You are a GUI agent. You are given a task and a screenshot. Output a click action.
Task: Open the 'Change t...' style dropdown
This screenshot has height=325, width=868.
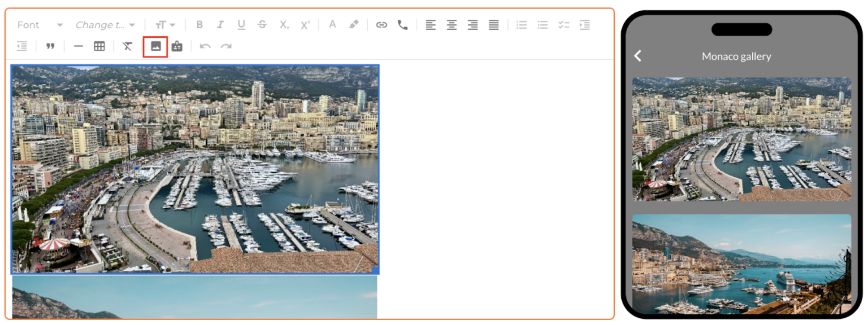point(105,25)
